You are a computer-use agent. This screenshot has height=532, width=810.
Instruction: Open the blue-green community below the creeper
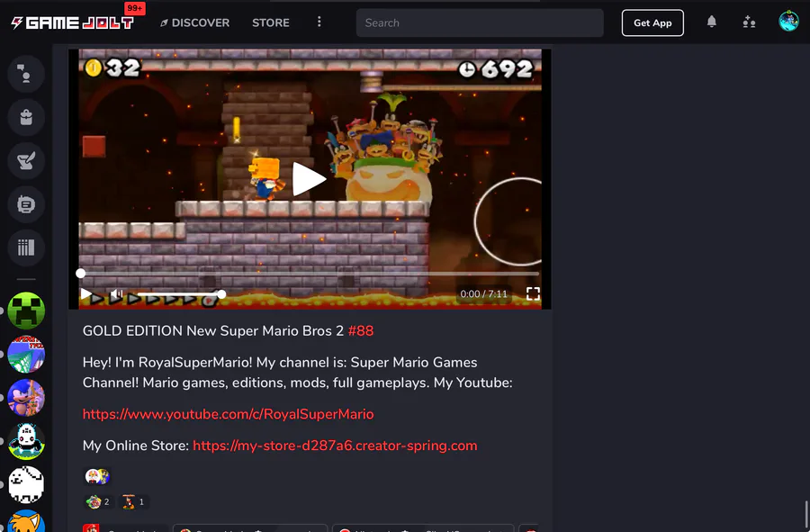tap(26, 355)
